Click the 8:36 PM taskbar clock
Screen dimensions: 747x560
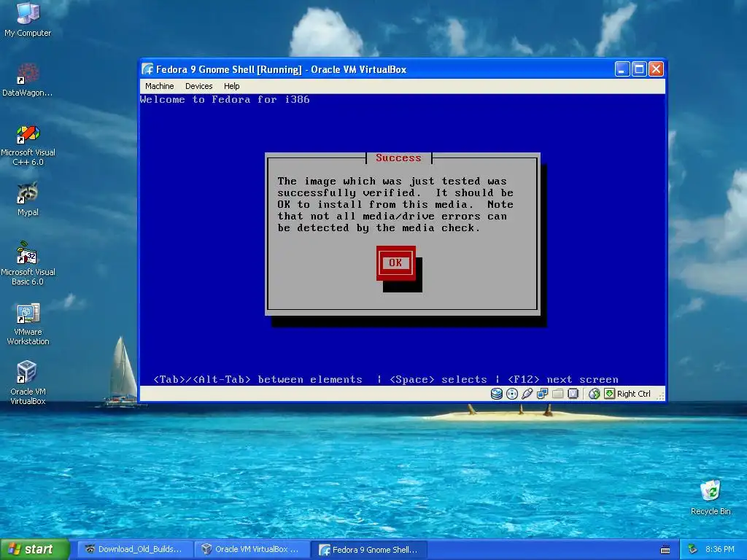tap(720, 550)
